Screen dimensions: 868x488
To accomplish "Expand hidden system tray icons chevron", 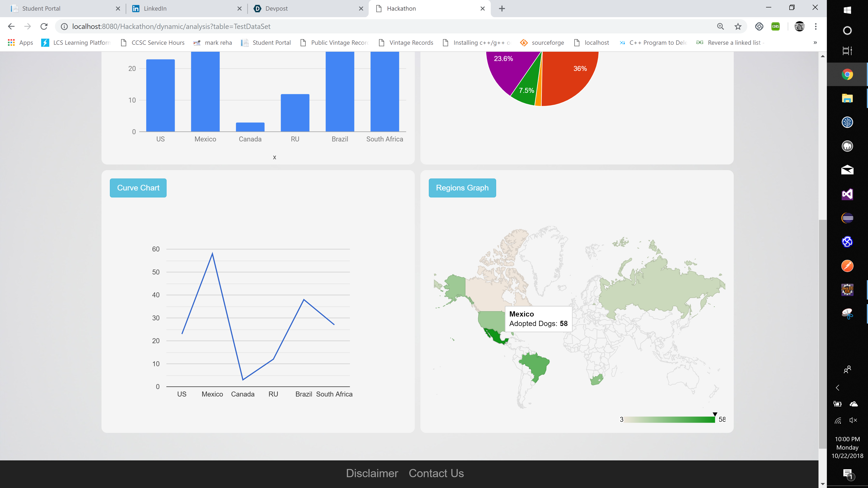I will [x=838, y=388].
